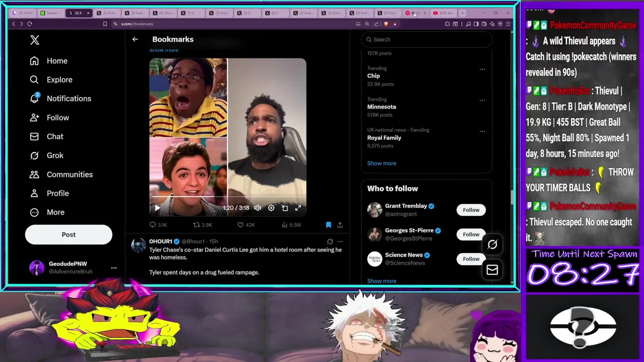Open the Minnesota trending topic
644x362 pixels.
[381, 107]
